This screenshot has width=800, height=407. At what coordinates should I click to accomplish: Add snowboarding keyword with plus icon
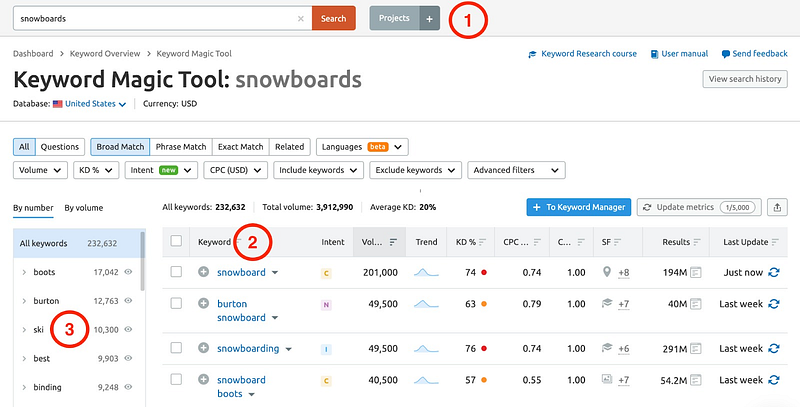click(x=203, y=348)
